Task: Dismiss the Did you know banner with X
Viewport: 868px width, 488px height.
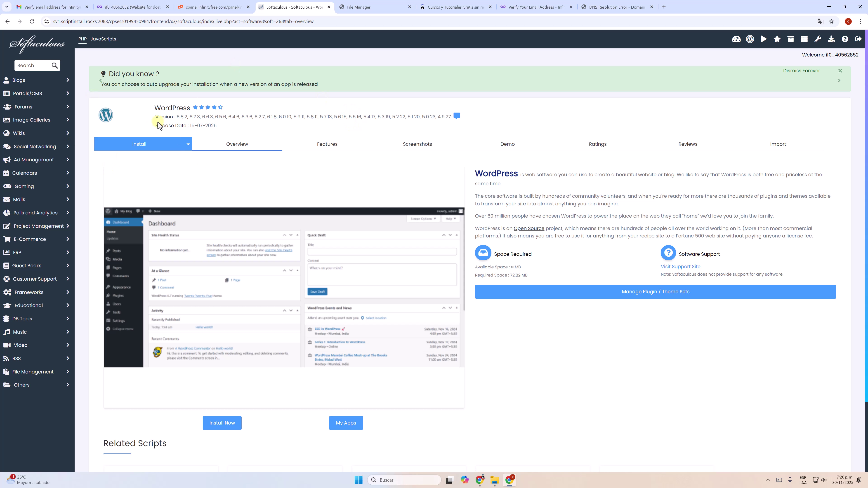Action: (x=840, y=70)
